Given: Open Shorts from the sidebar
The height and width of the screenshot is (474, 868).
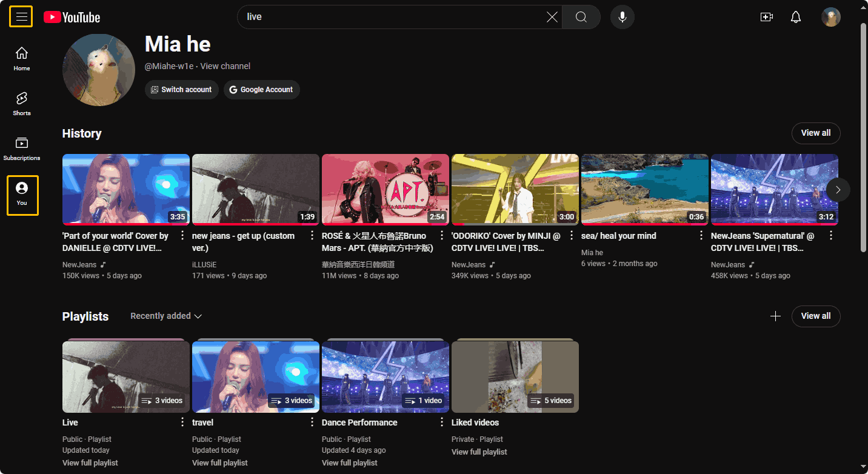Looking at the screenshot, I should click(x=22, y=103).
